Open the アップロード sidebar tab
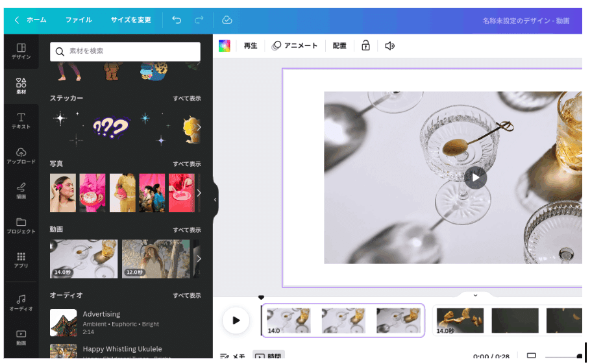The width and height of the screenshot is (603, 364). point(21,156)
